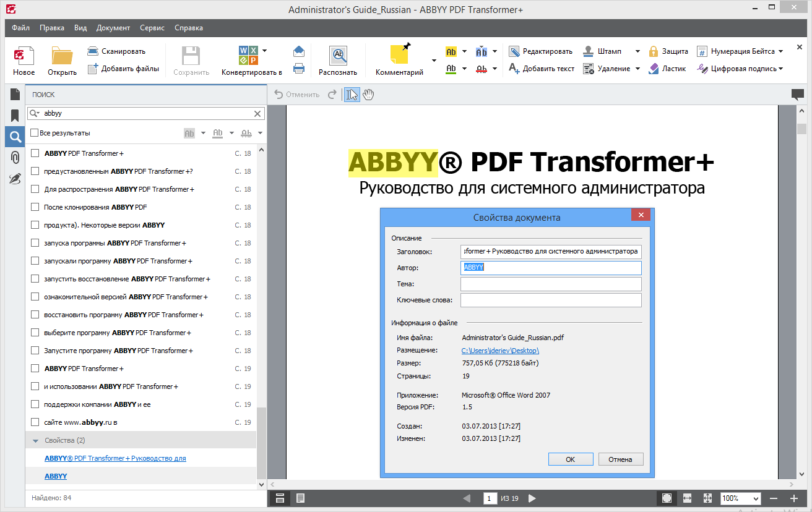The height and width of the screenshot is (512, 812).
Task: Open the Вид menu
Action: [80, 28]
